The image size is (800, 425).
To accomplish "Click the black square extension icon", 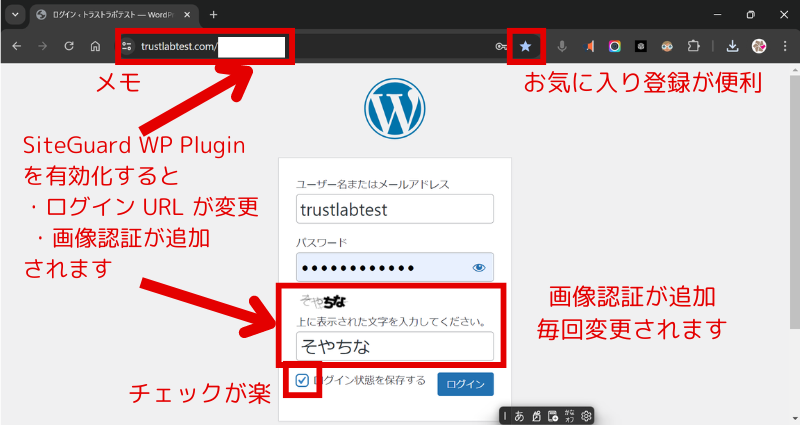I will click(641, 46).
